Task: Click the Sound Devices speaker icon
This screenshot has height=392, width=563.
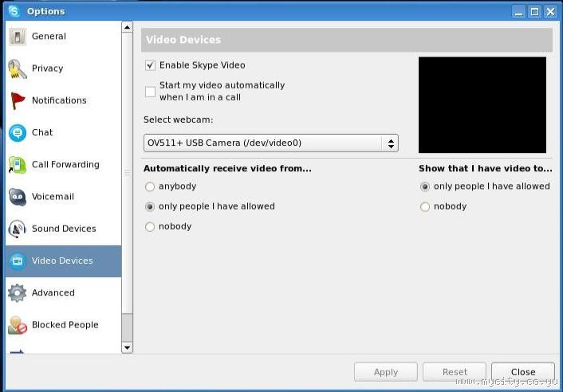Action: [17, 229]
